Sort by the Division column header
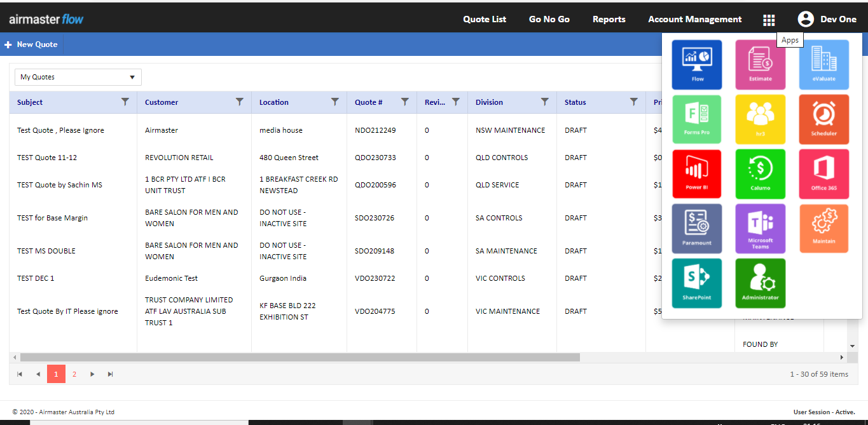868x425 pixels. [489, 102]
